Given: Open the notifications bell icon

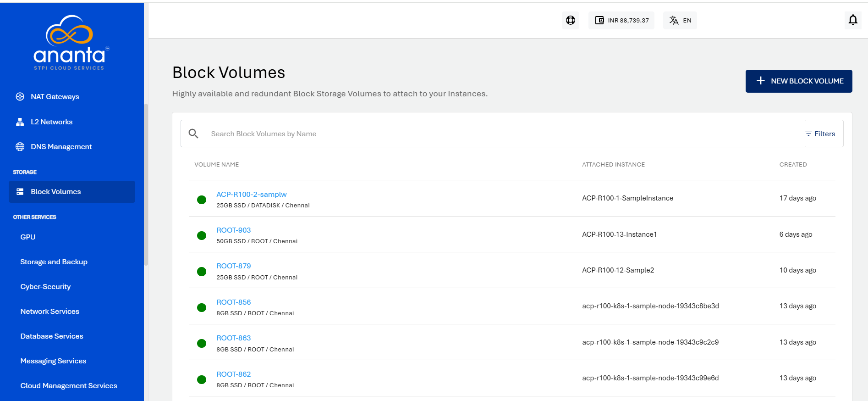Looking at the screenshot, I should pos(853,20).
